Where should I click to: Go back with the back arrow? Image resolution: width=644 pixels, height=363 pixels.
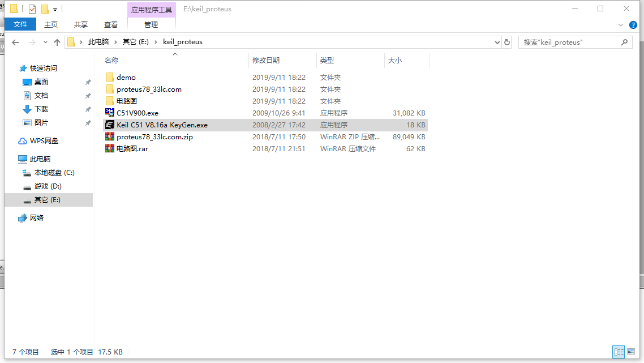click(16, 42)
